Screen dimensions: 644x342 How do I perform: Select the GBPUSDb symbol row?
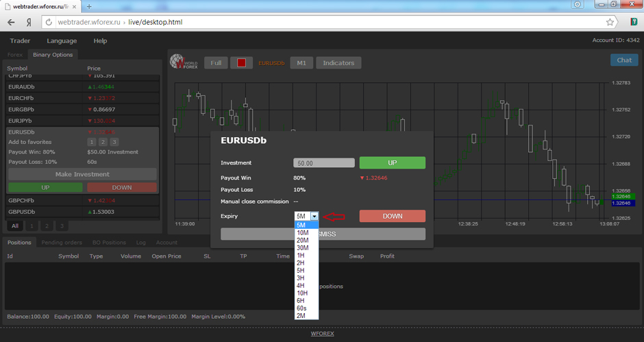82,212
